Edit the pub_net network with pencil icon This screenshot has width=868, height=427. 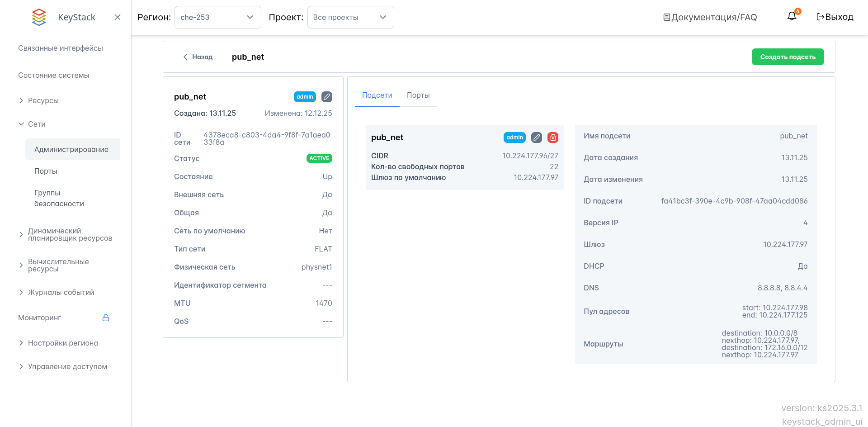click(327, 97)
